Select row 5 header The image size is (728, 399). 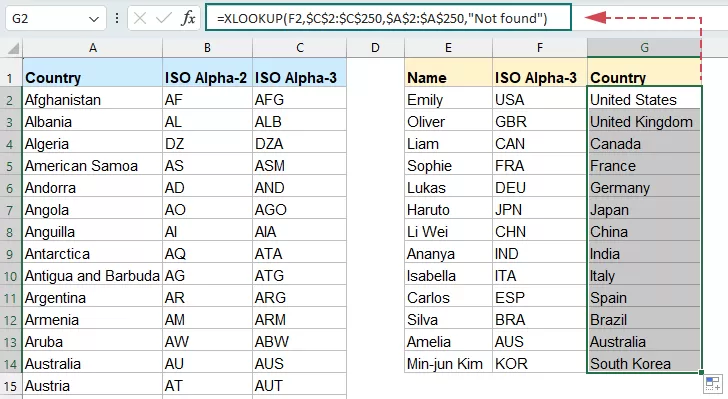[x=11, y=166]
